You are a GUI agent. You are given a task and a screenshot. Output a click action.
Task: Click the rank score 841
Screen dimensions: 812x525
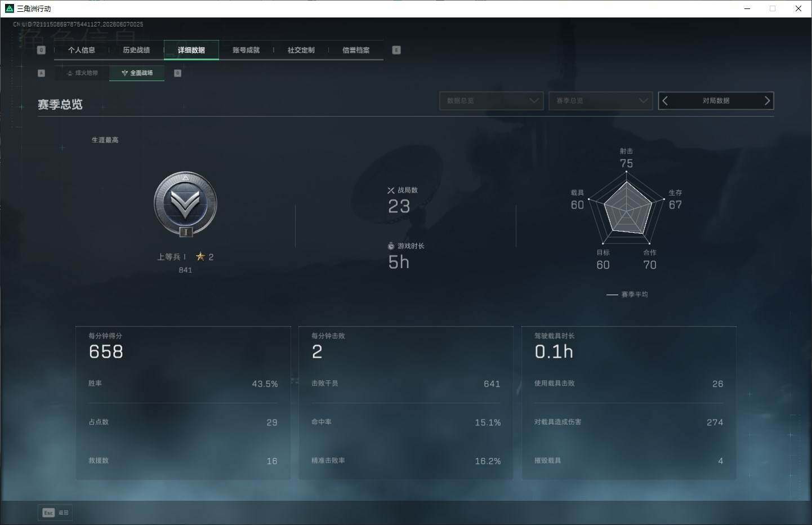pos(185,270)
